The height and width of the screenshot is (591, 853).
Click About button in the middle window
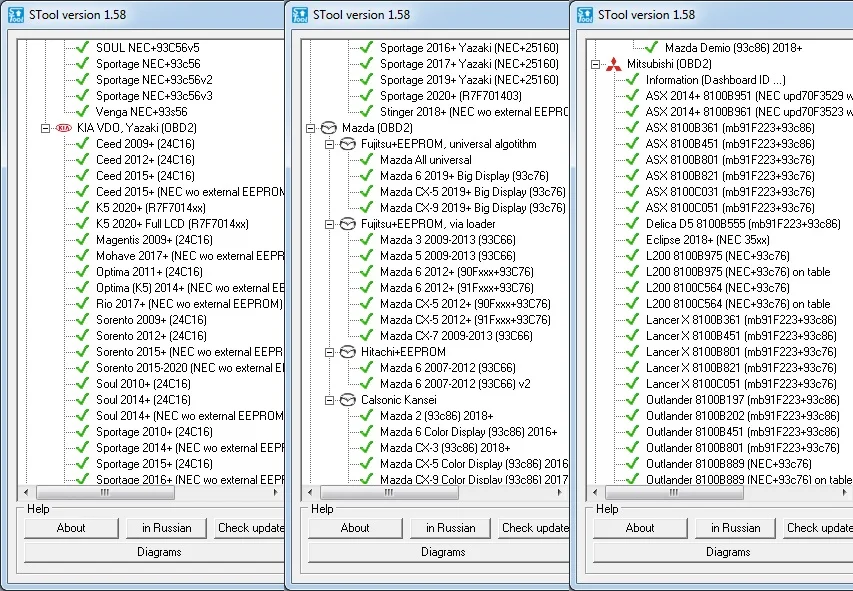(x=355, y=528)
